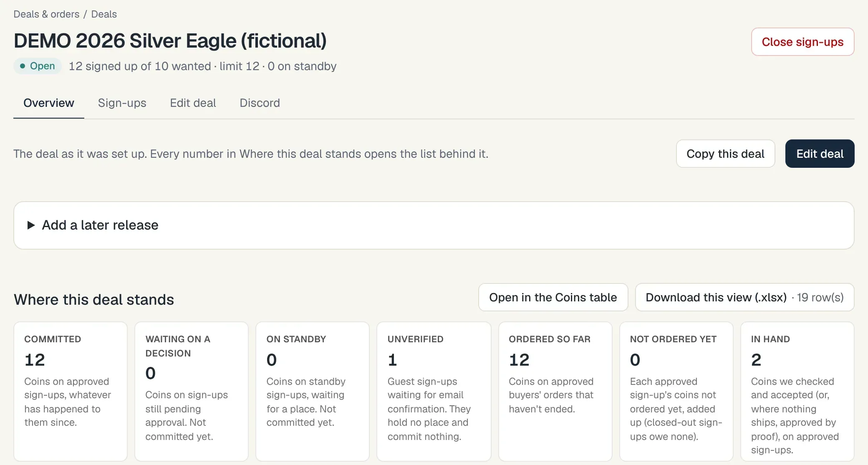
Task: Select the Overview tab
Action: [49, 103]
